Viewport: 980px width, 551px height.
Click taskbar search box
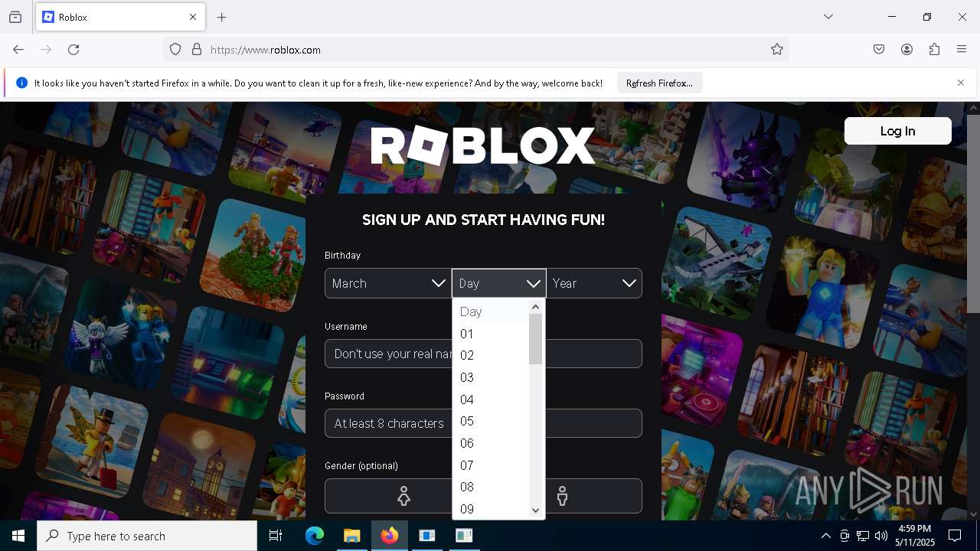point(147,536)
